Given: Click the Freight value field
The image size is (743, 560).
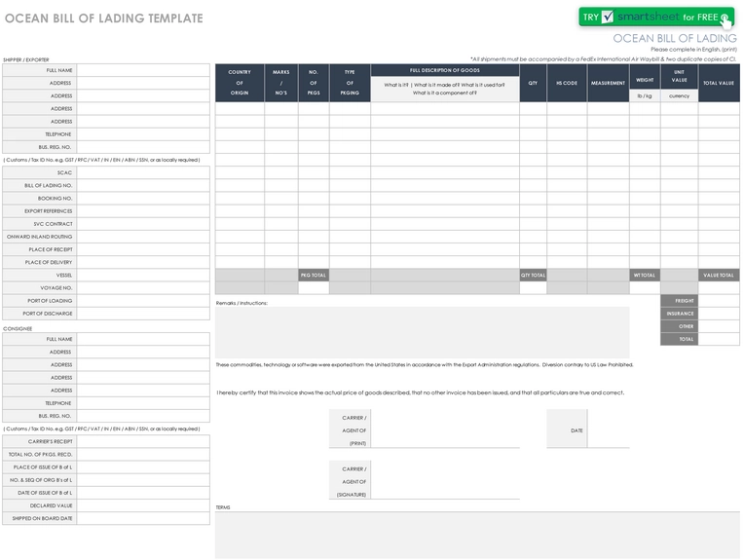Looking at the screenshot, I should click(719, 300).
